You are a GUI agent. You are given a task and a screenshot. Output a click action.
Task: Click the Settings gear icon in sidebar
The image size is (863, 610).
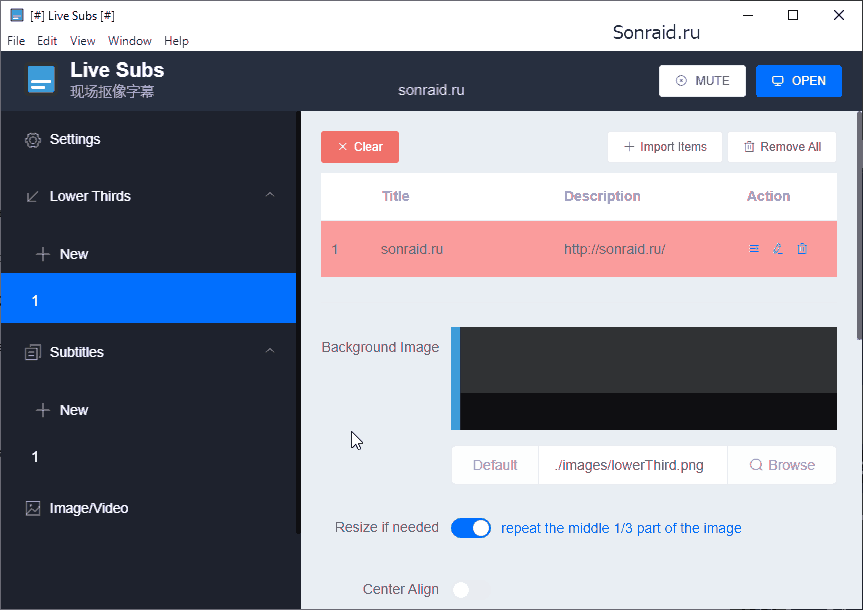coord(32,140)
